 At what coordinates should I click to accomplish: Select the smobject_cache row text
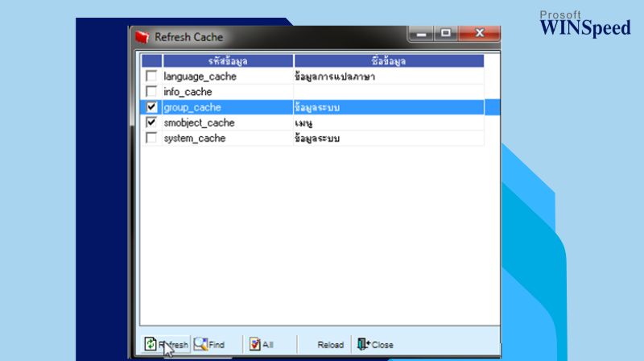click(199, 122)
